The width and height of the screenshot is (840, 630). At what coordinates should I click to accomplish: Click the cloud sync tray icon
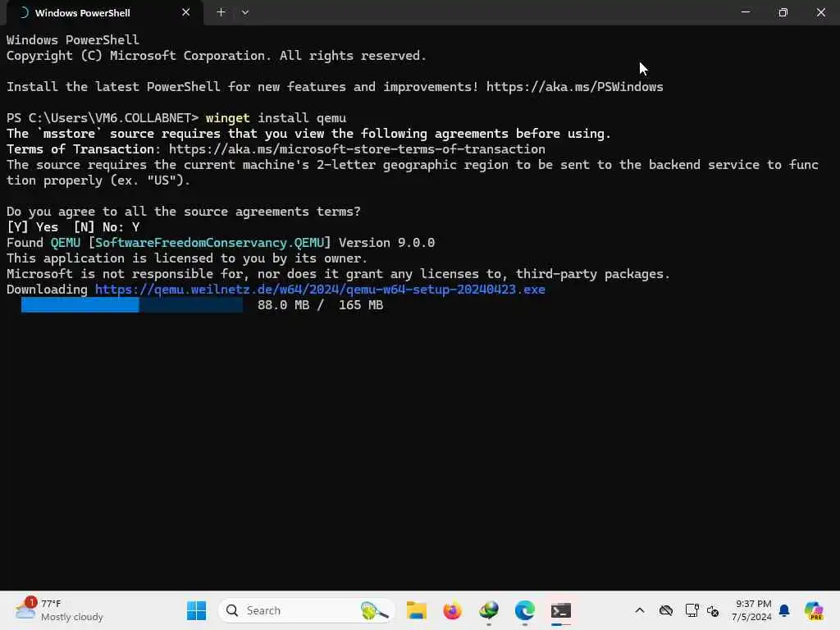pyautogui.click(x=666, y=610)
